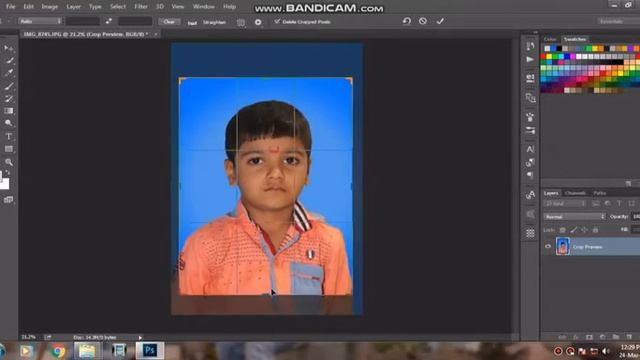Expand the status bar document info arrow
The width and height of the screenshot is (640, 360).
click(140, 338)
